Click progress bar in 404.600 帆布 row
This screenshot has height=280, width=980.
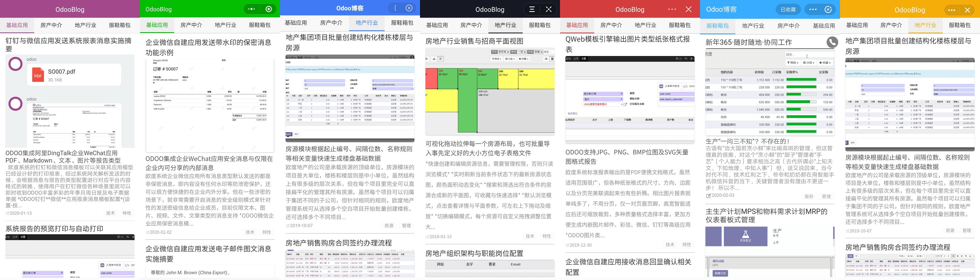(x=801, y=95)
